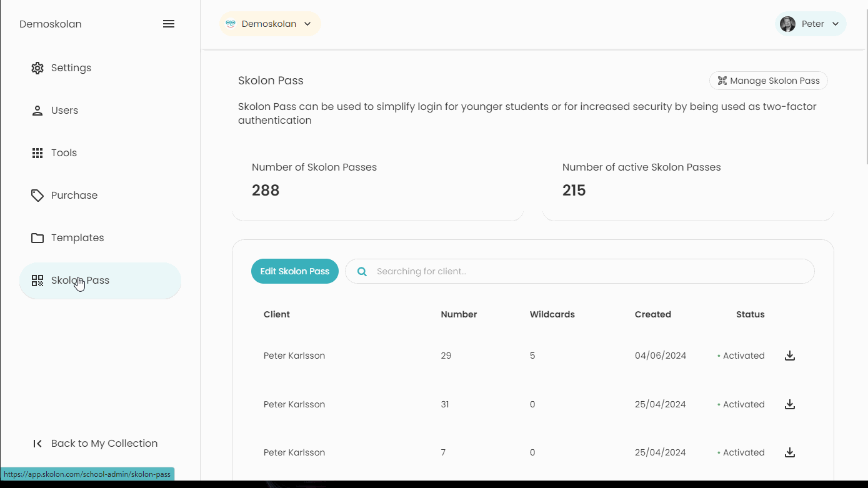Click Activated status in row numbered 7
The height and width of the screenshot is (488, 868).
(x=741, y=452)
